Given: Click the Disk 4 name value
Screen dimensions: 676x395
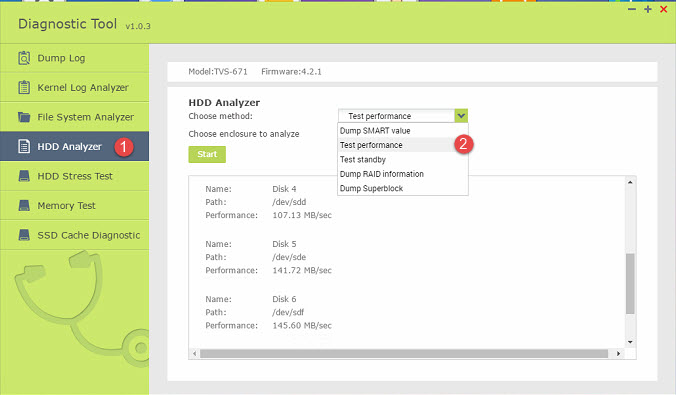Looking at the screenshot, I should pos(284,189).
